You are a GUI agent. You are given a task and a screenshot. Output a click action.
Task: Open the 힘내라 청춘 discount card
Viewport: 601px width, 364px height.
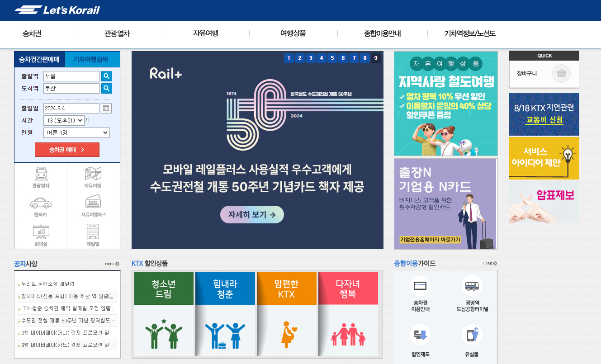click(225, 314)
